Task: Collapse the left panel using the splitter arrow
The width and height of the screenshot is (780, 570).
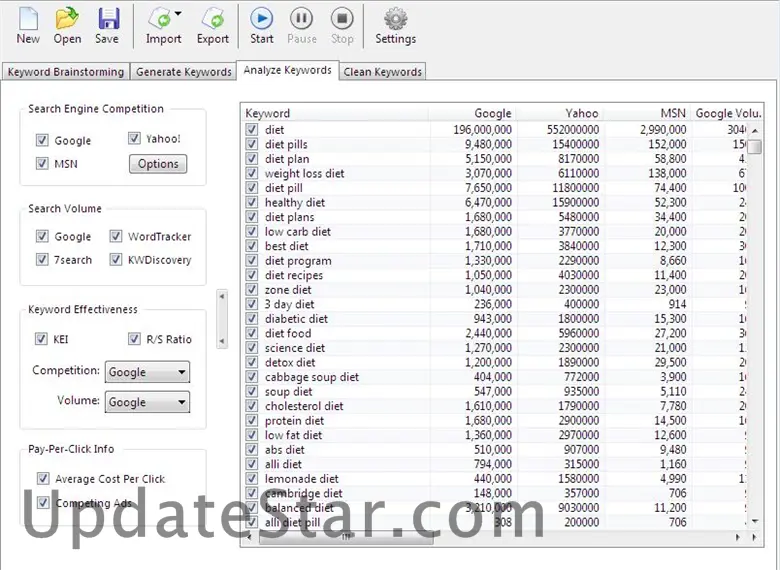Action: pos(222,296)
